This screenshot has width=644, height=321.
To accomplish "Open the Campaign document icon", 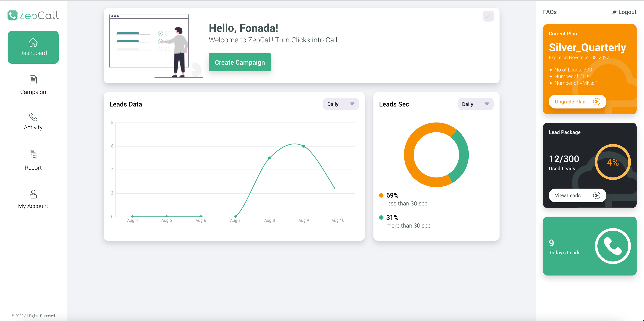I will point(33,80).
